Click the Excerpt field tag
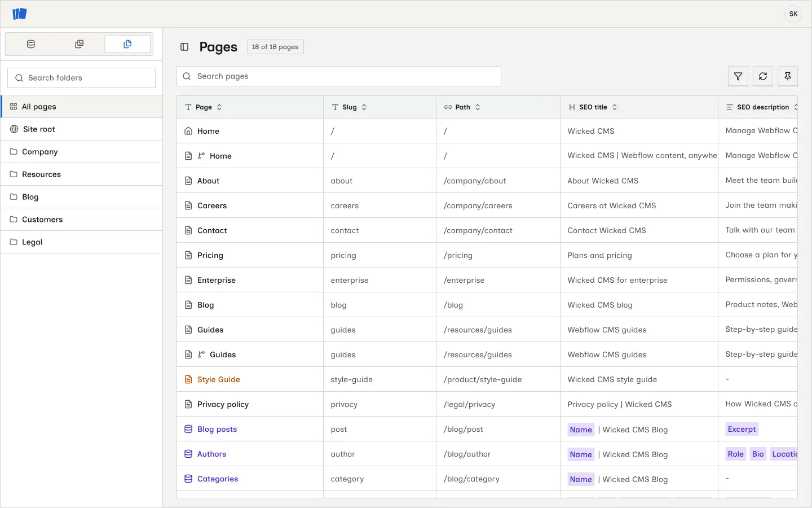The width and height of the screenshot is (812, 508). (x=742, y=430)
